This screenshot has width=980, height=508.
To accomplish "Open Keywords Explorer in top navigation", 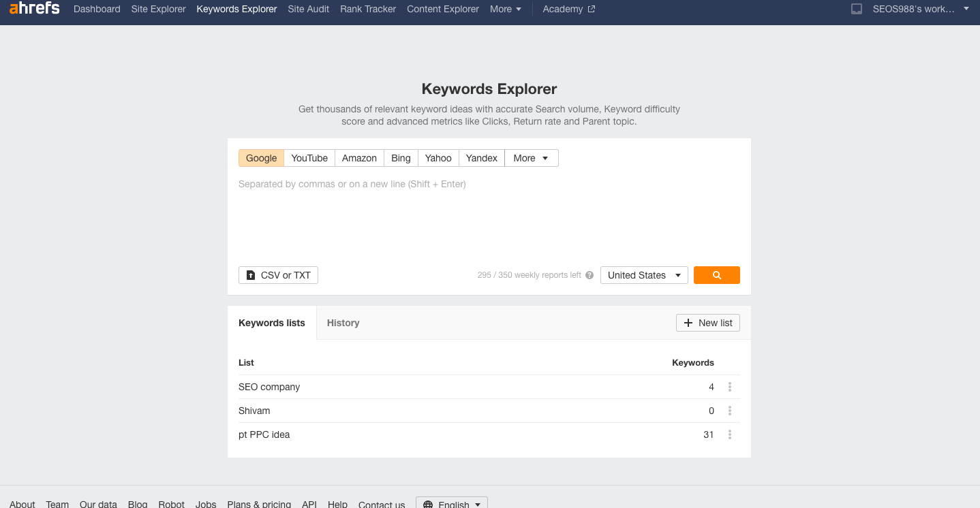I will [x=236, y=9].
